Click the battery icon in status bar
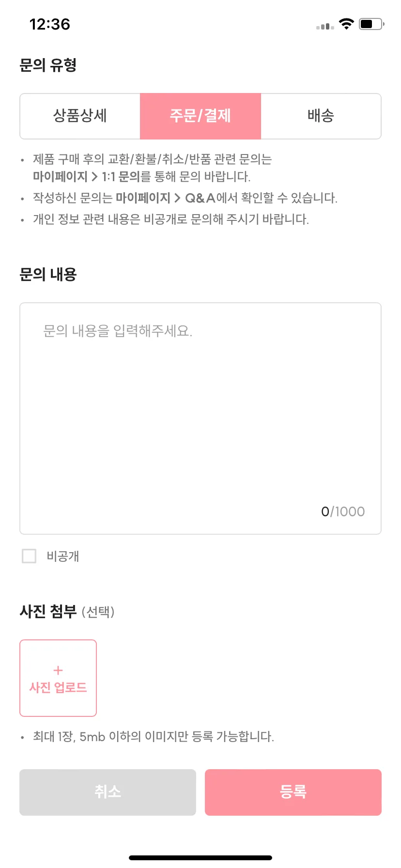Viewport: 401px width, 868px height. 371,24
